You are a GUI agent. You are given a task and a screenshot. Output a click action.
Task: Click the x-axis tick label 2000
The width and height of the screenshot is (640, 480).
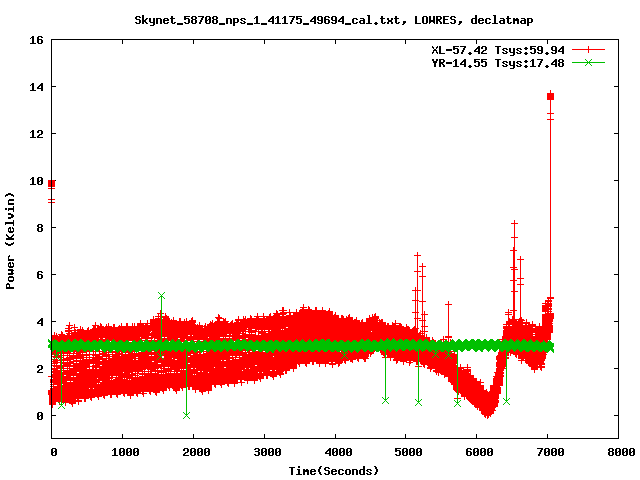coord(196,452)
